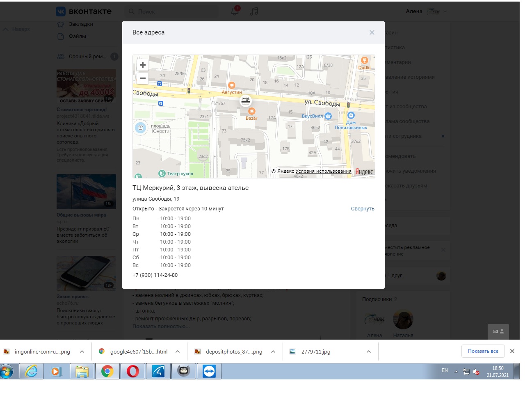Open subscriber Наталья avatar
This screenshot has width=525, height=420.
(x=403, y=320)
